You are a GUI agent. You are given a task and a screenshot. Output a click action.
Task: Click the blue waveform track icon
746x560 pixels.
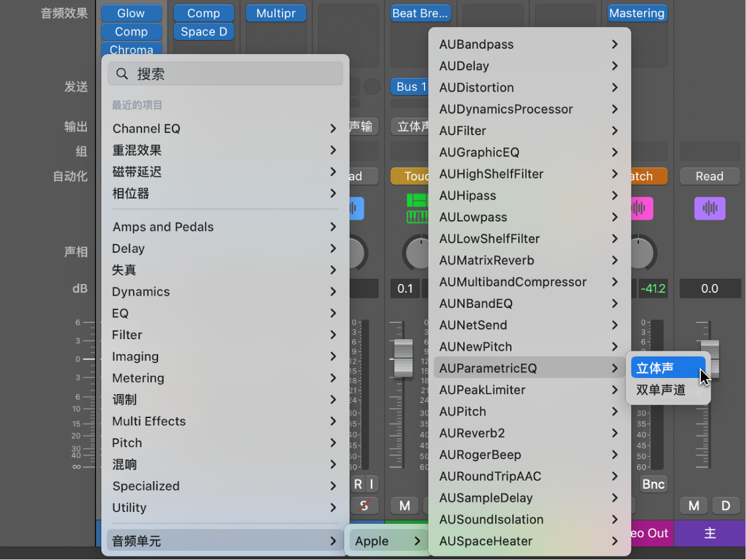tap(355, 208)
